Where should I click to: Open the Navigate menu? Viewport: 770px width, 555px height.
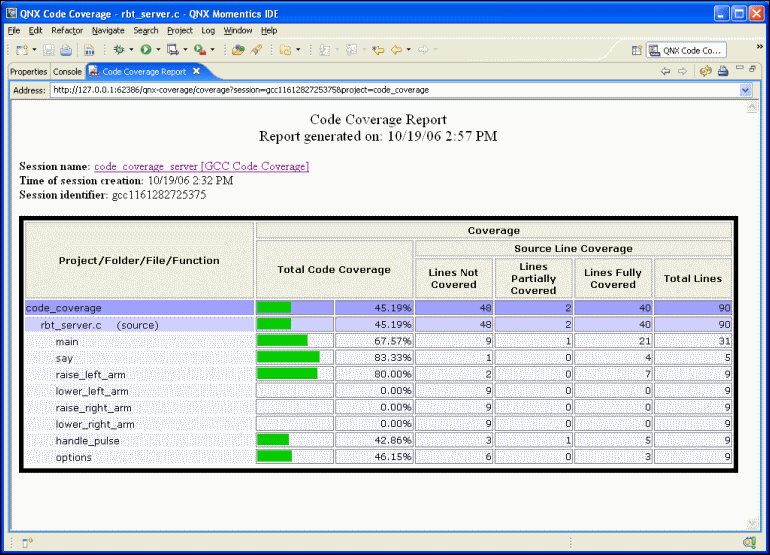pos(108,31)
